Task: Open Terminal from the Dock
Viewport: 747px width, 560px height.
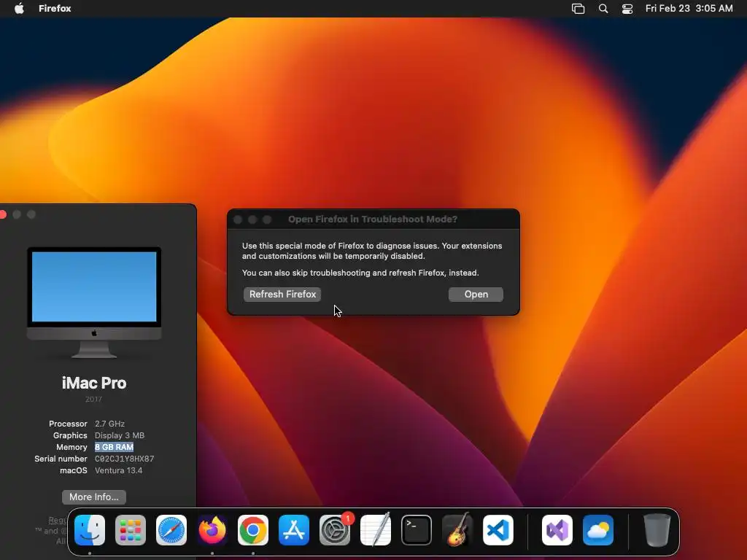Action: (x=417, y=530)
